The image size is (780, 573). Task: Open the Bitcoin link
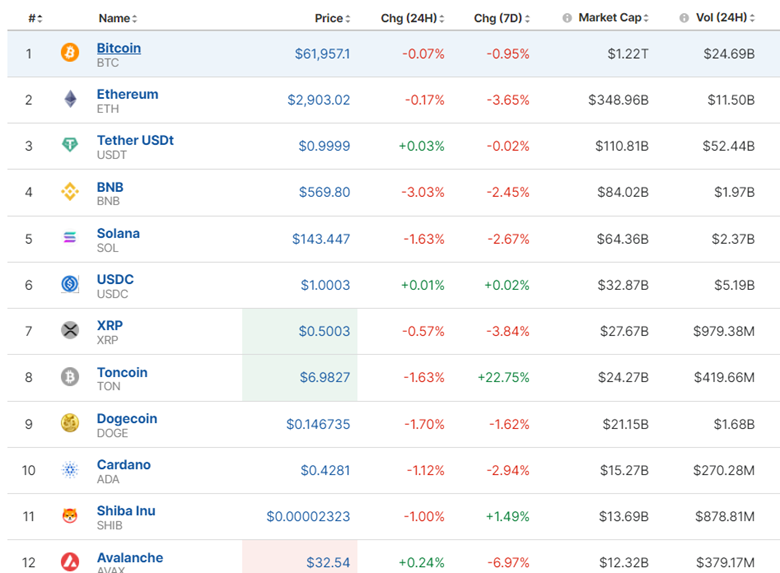(x=119, y=48)
